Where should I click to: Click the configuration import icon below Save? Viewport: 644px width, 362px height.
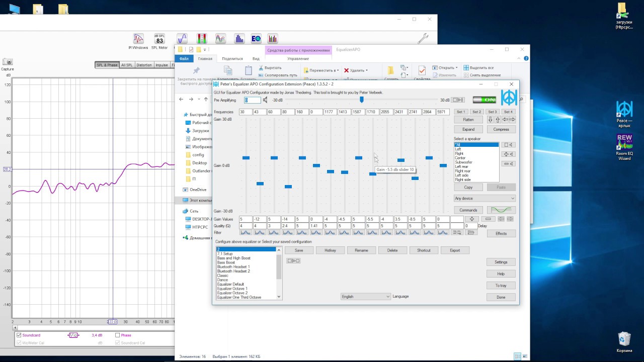tap(293, 260)
